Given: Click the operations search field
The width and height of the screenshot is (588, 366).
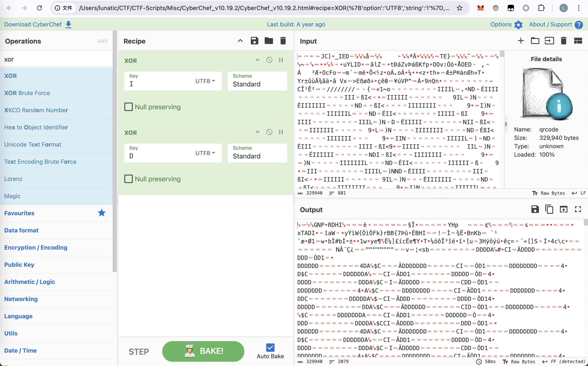Looking at the screenshot, I should click(56, 59).
